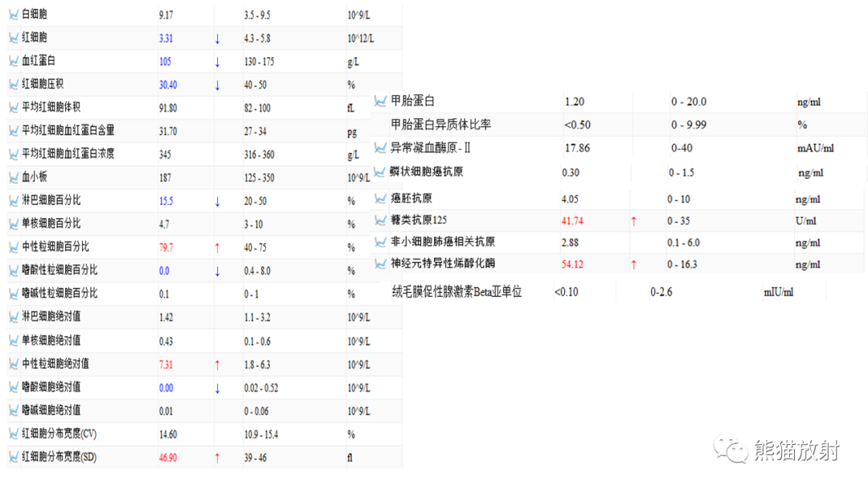Click the unit mIU/ml
The height and width of the screenshot is (489, 868).
tap(778, 292)
